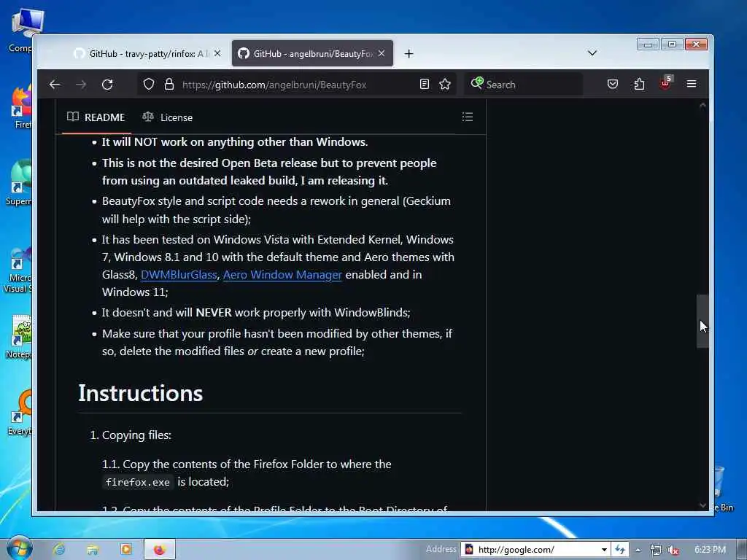Click the page vertical scrollbar thumb
Image resolution: width=747 pixels, height=560 pixels.
point(703,321)
